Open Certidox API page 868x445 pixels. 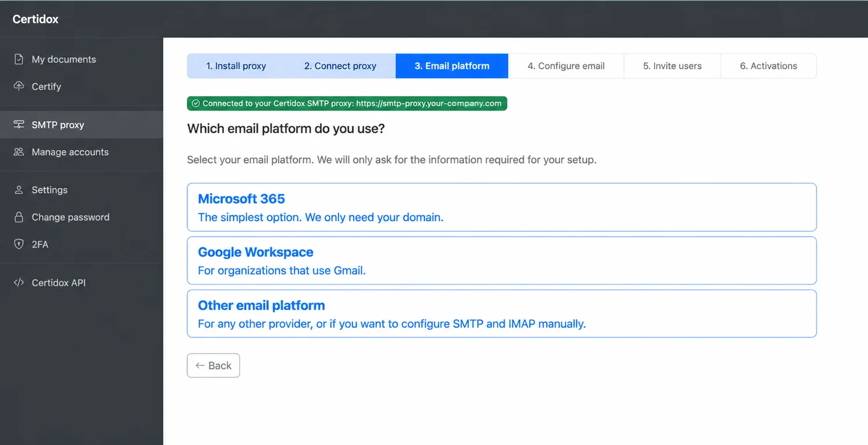click(x=82, y=282)
